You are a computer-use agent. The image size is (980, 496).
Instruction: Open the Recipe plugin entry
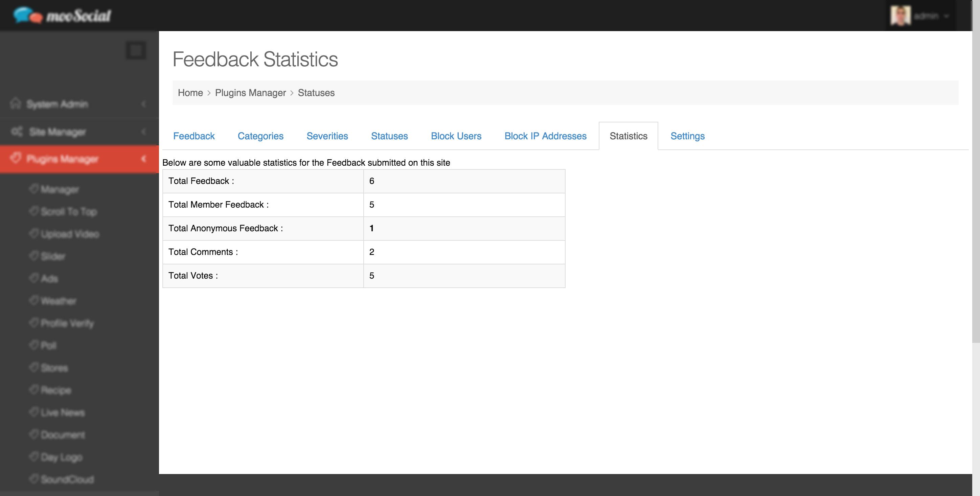56,390
